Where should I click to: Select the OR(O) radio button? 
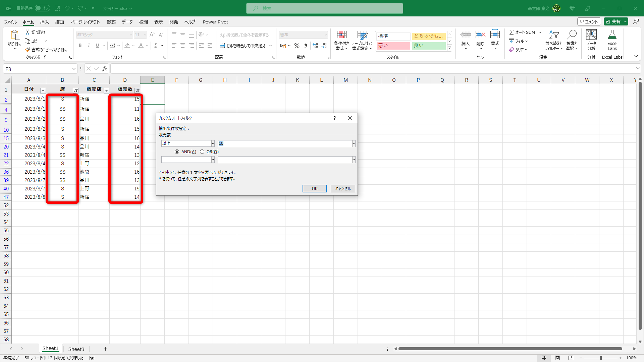[x=202, y=152]
